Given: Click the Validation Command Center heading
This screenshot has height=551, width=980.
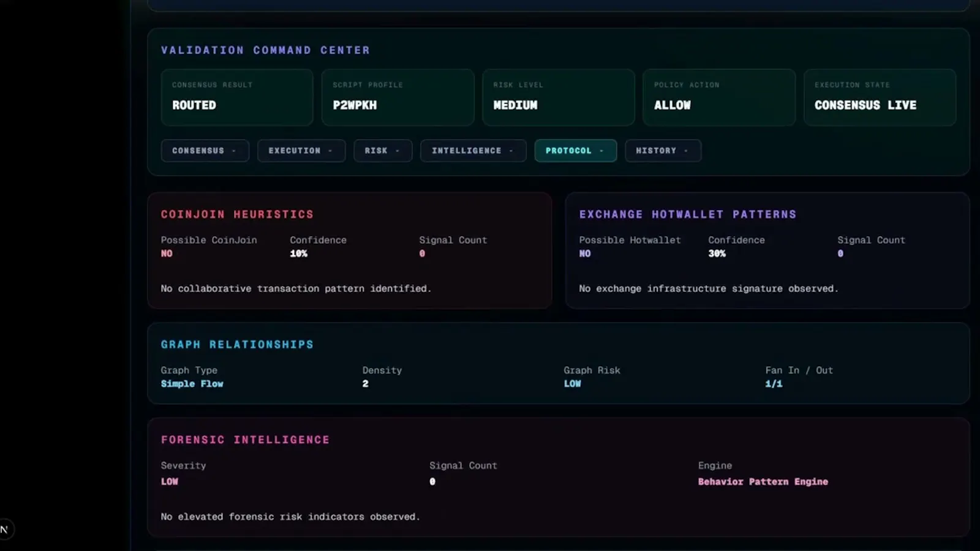Looking at the screenshot, I should pos(265,50).
